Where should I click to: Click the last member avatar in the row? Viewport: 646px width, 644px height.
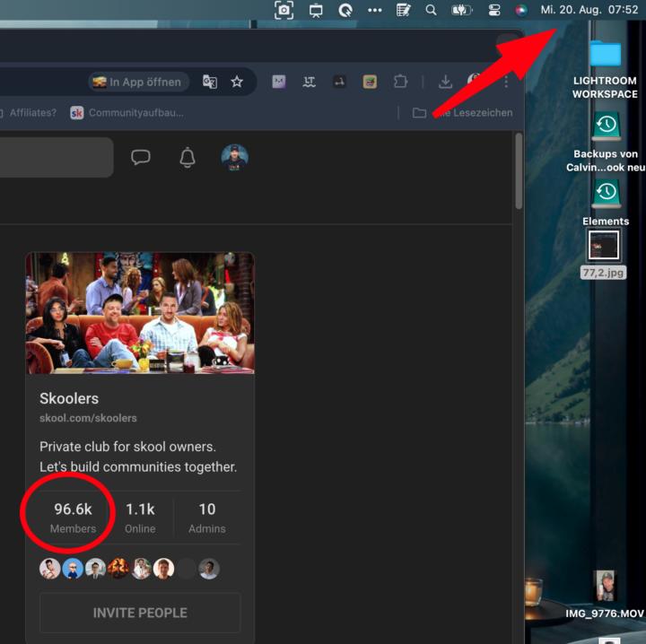[x=209, y=569]
